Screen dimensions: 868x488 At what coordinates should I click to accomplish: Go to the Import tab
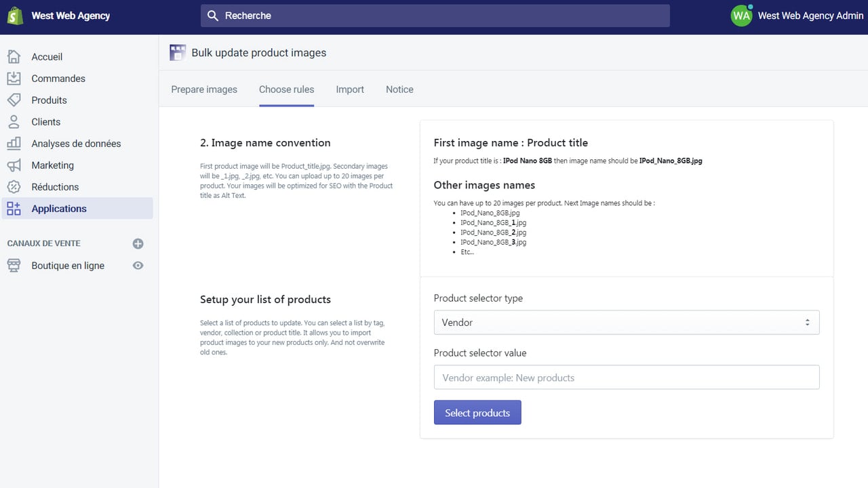click(x=350, y=89)
